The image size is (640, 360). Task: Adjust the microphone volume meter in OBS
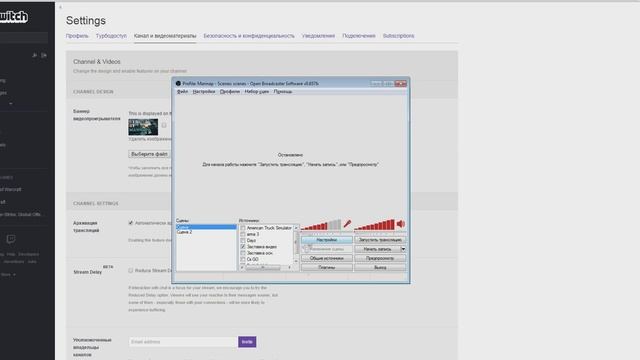pos(321,224)
